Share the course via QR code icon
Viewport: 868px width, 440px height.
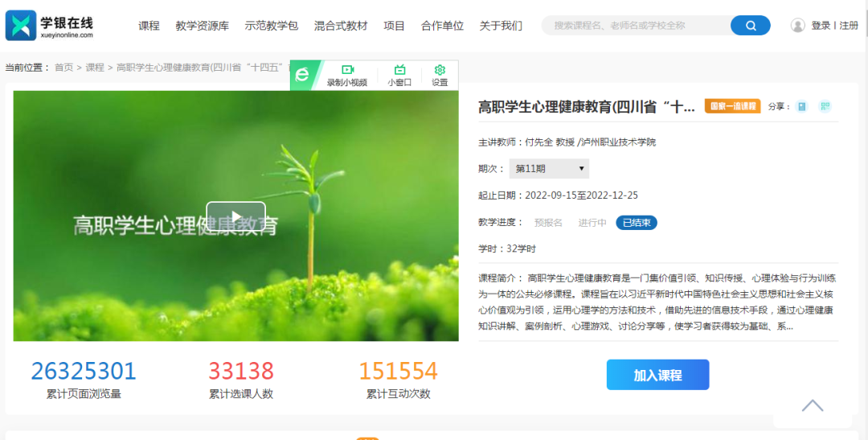(825, 106)
